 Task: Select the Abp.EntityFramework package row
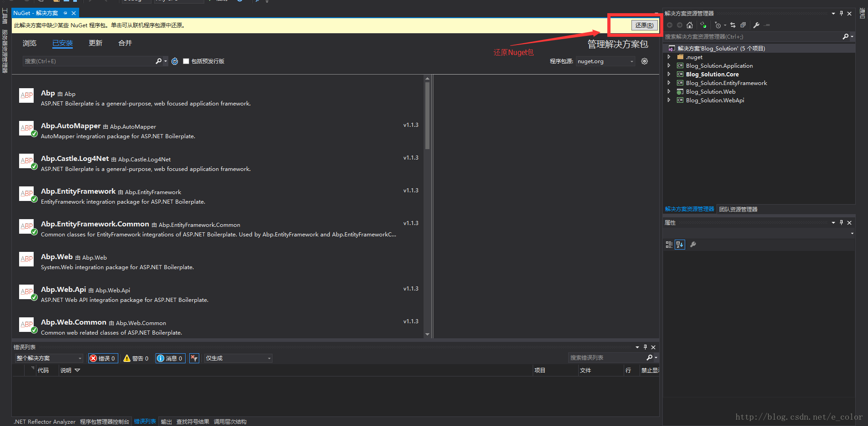(218, 196)
